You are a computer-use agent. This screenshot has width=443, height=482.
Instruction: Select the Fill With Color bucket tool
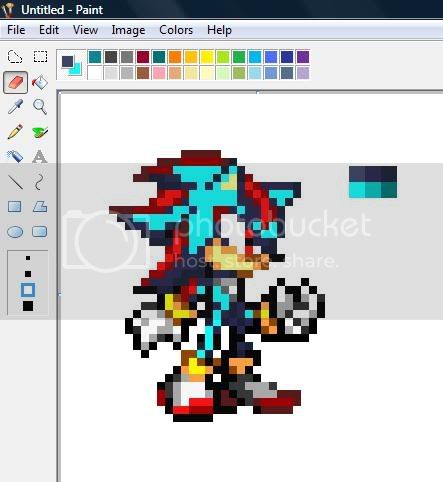coord(40,82)
